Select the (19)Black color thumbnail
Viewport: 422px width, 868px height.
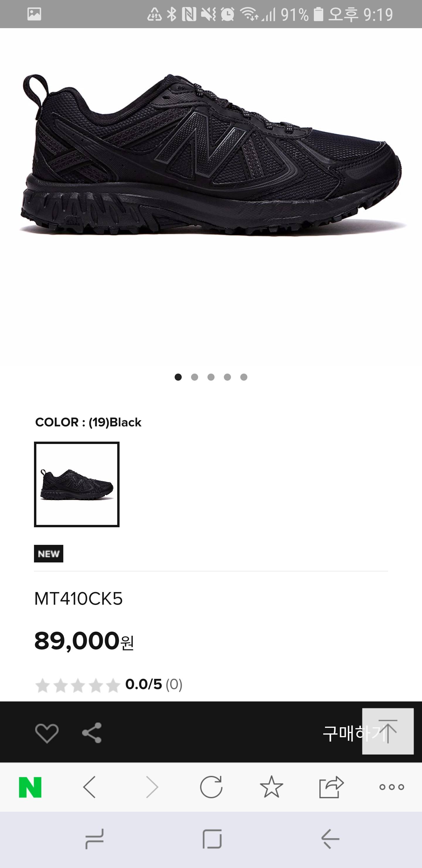pos(77,484)
